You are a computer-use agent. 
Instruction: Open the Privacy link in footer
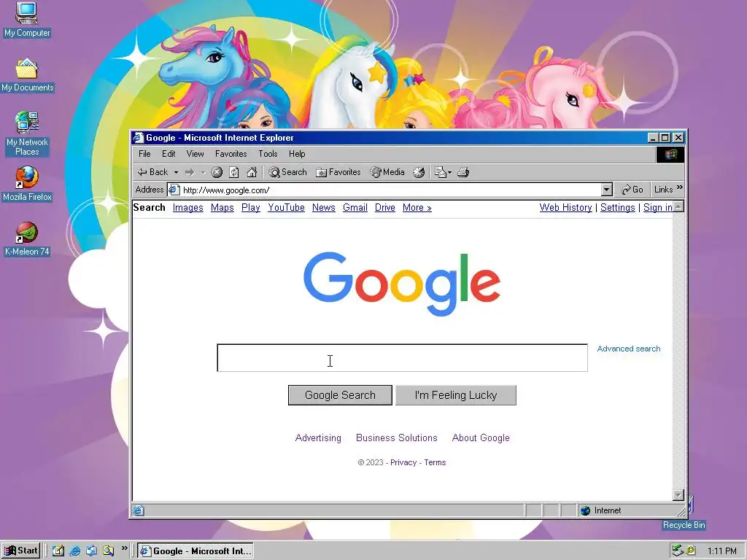click(x=403, y=462)
